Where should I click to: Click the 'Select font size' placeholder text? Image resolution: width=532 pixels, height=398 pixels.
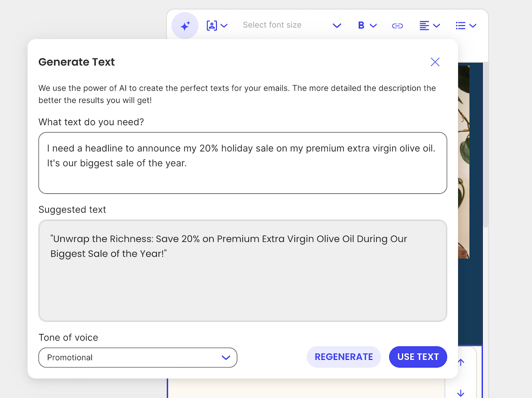click(x=272, y=25)
